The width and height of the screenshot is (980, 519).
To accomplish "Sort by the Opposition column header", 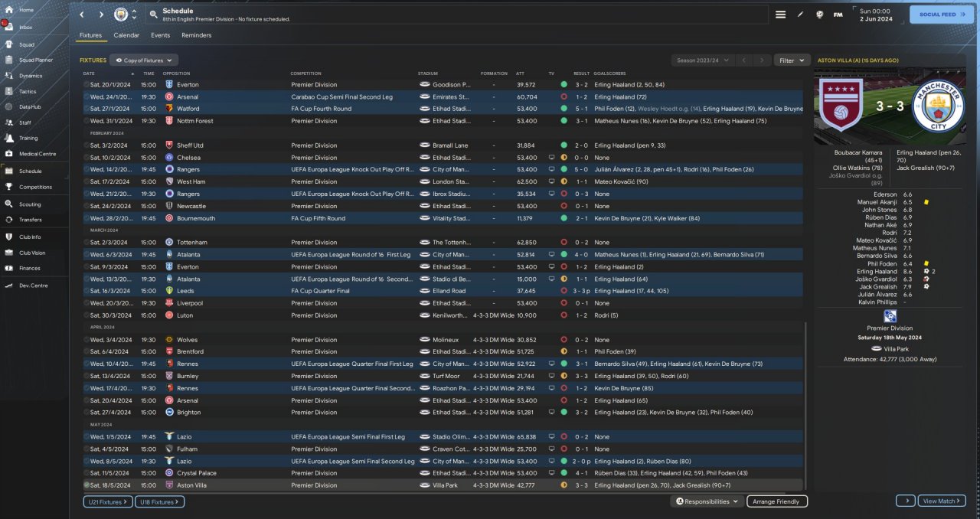I will click(176, 73).
